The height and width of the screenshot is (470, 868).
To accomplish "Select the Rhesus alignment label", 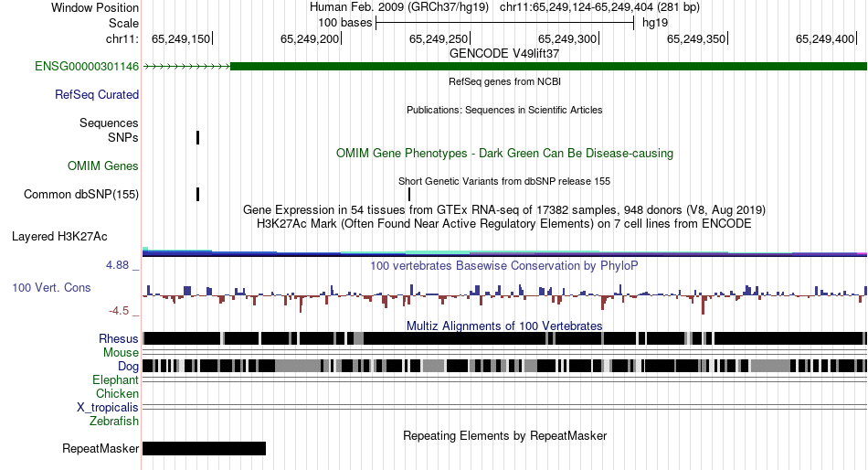I will click(x=119, y=338).
